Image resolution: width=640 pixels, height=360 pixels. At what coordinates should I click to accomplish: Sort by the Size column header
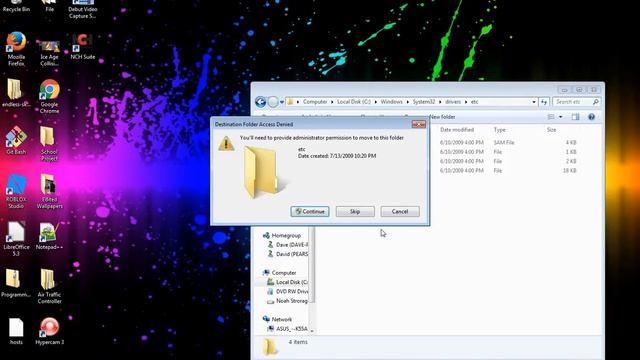coord(551,129)
